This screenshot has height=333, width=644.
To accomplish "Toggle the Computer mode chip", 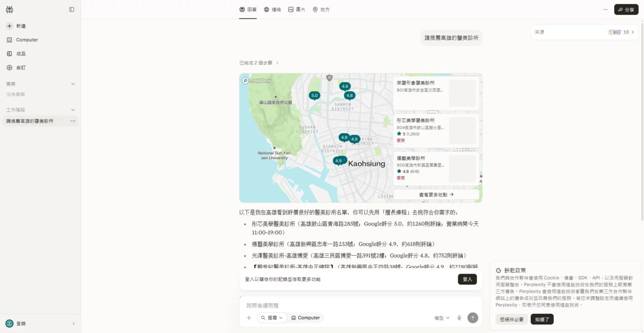I will coord(305,318).
